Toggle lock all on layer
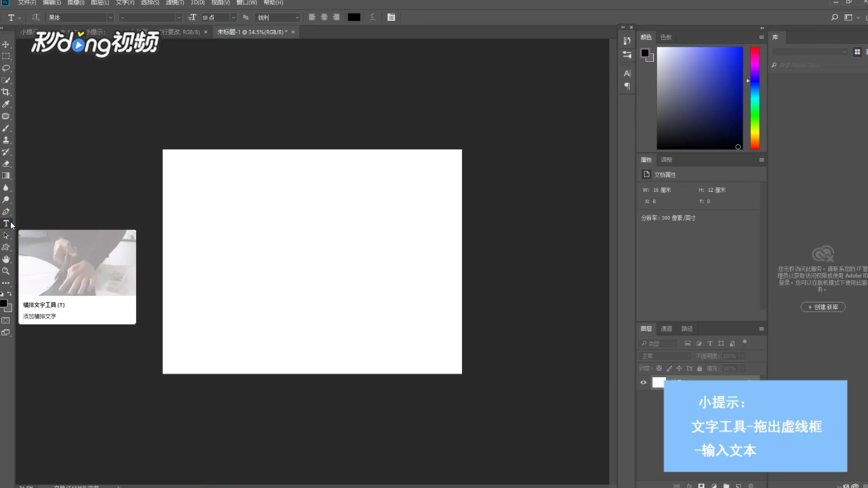The image size is (868, 488). point(700,369)
